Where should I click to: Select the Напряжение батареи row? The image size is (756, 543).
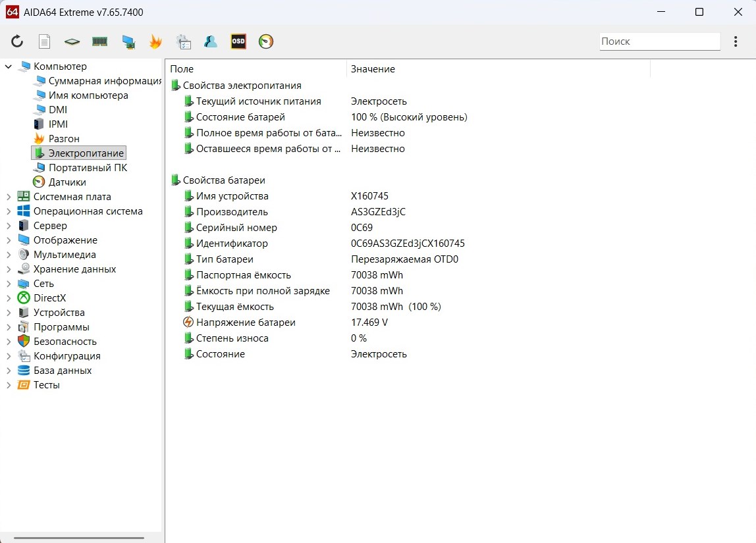(x=246, y=323)
